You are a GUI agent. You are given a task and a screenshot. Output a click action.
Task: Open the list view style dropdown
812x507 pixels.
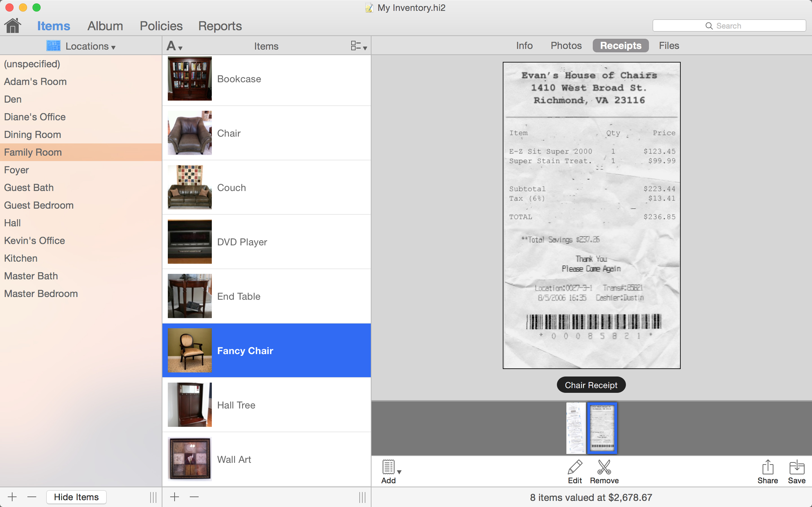coord(358,46)
